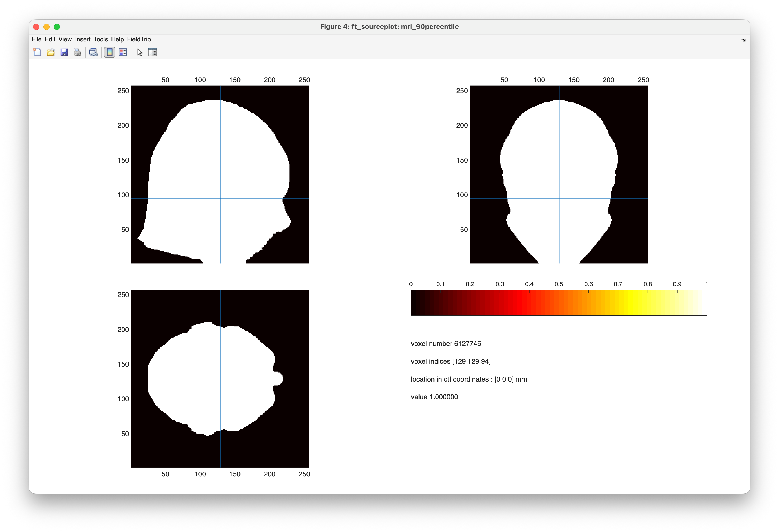Click the Link Plot toolbar icon

[x=94, y=52]
